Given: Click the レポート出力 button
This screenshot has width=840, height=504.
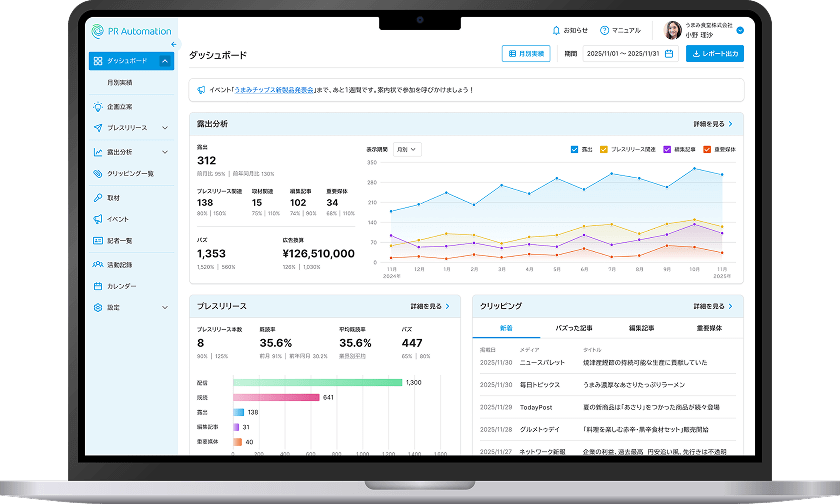Looking at the screenshot, I should click(x=715, y=54).
